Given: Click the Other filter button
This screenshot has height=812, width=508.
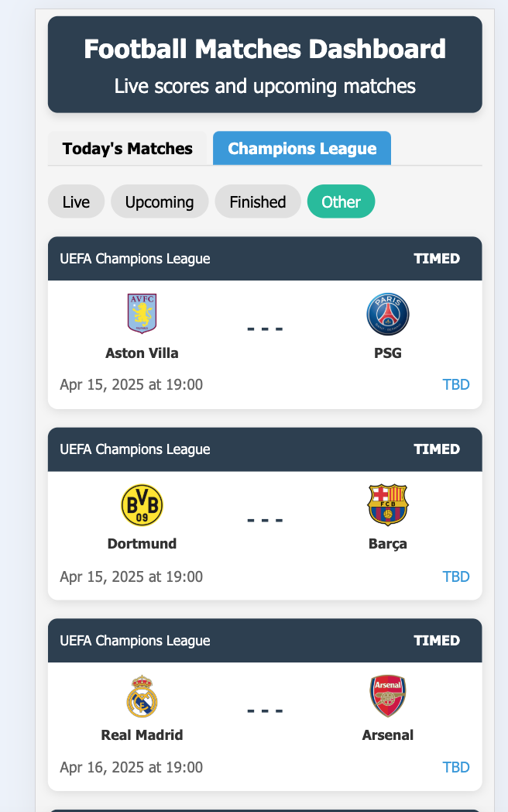Looking at the screenshot, I should point(341,201).
